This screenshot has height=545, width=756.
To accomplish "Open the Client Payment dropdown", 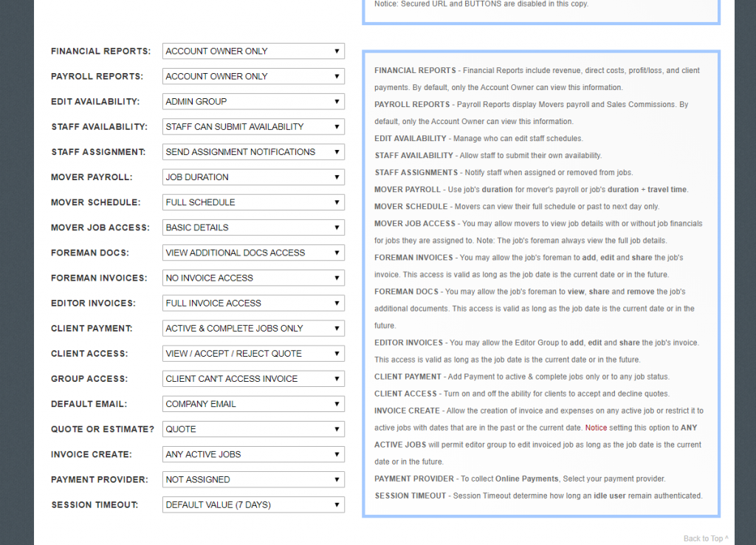I will (253, 328).
